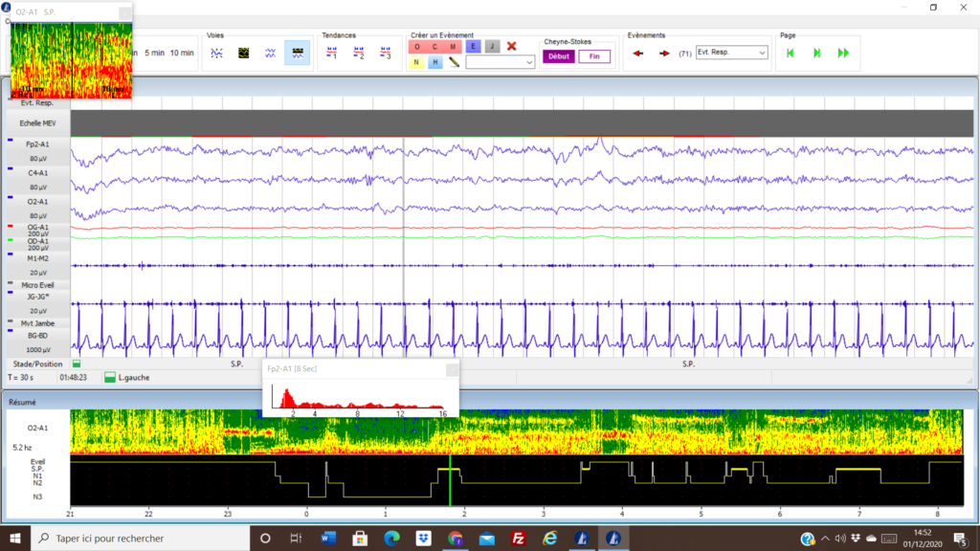Click the red X delete event icon
The height and width of the screenshot is (551, 980).
512,46
